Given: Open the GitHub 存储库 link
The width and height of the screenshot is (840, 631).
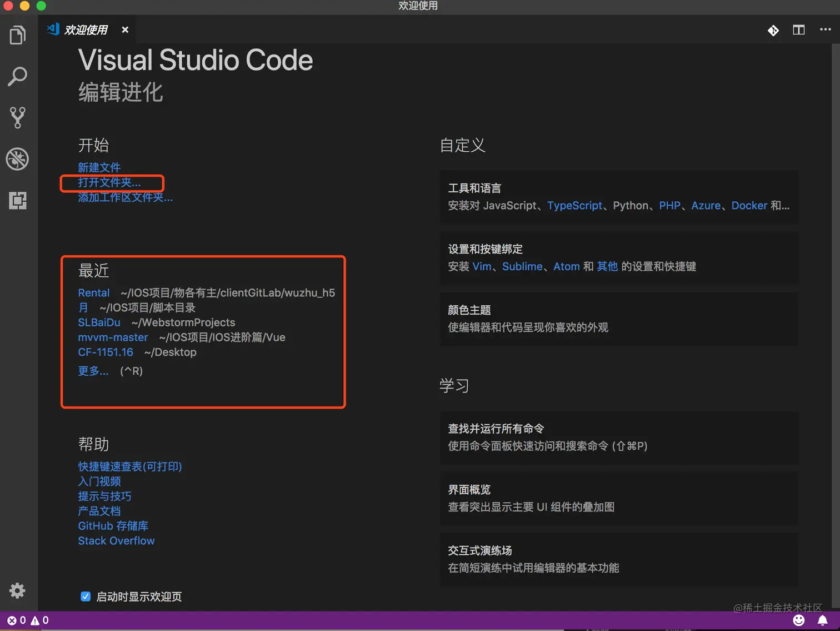Looking at the screenshot, I should point(113,526).
